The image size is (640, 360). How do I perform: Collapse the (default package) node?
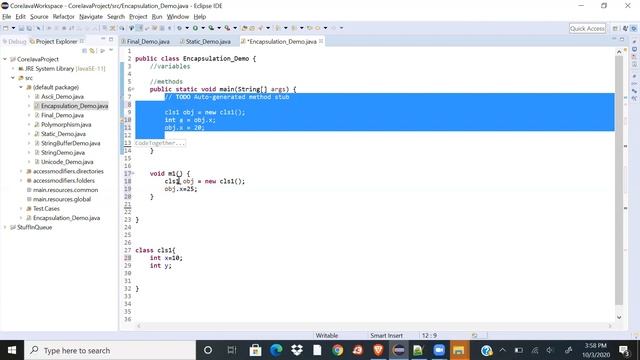click(21, 87)
